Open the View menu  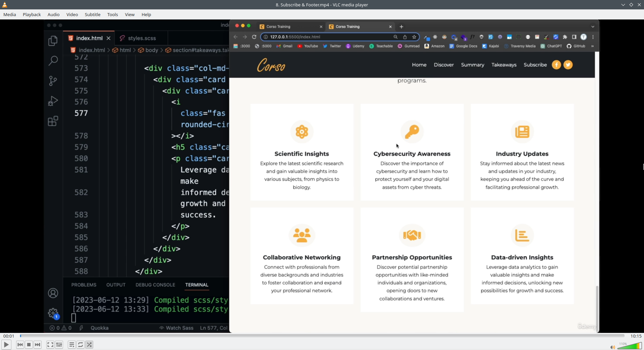coord(130,14)
